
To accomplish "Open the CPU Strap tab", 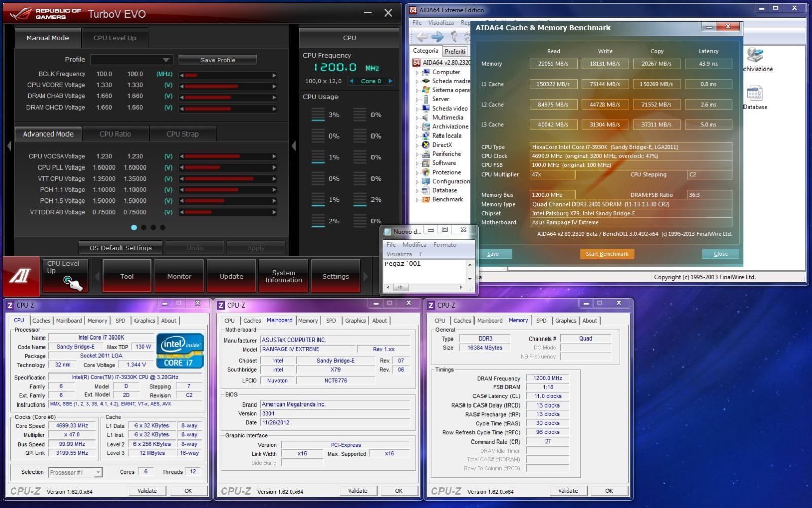I will (x=183, y=134).
